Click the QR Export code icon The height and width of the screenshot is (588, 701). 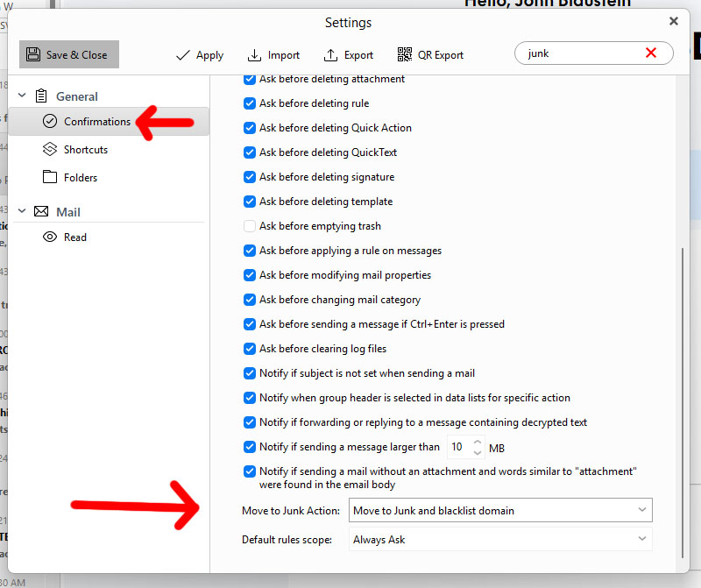click(404, 54)
